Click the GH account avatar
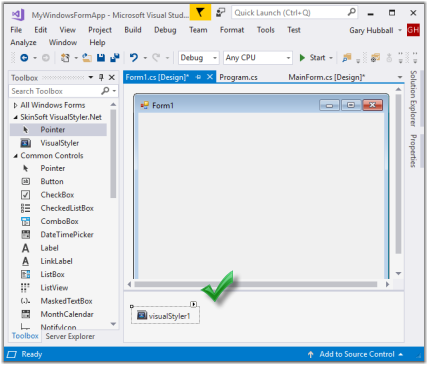Screen dimensions: 428x365 click(413, 30)
